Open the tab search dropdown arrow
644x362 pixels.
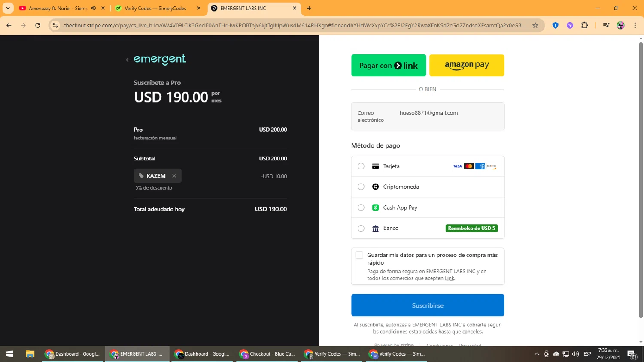click(8, 8)
